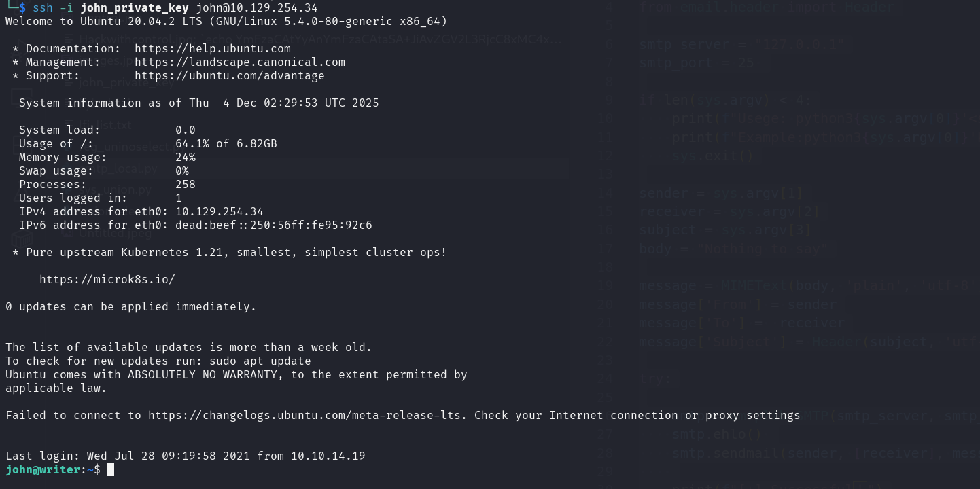
Task: Click the cursor block after the prompt
Action: click(x=111, y=469)
